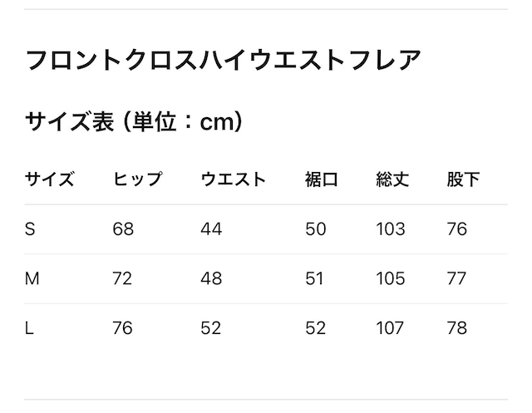Click hip value 72 in M row

coord(122,279)
